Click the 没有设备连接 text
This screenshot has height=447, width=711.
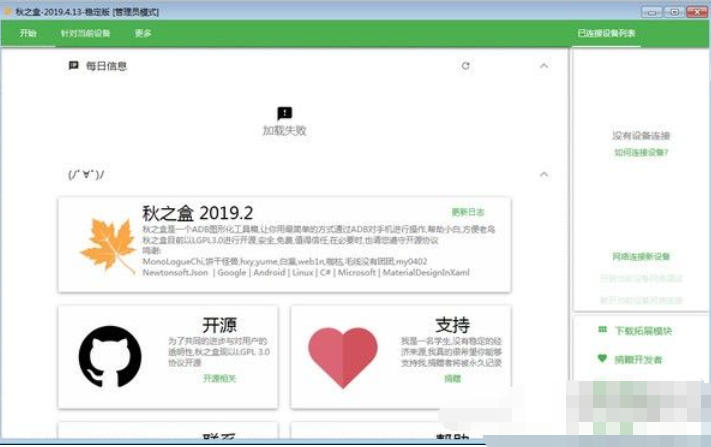pyautogui.click(x=641, y=136)
